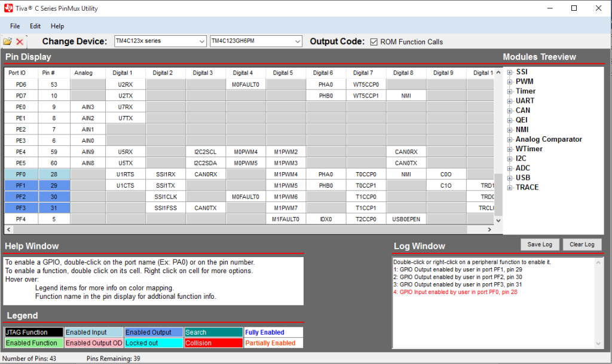Select the PF3 port cell
Image resolution: width=612 pixels, height=364 pixels.
(x=21, y=208)
